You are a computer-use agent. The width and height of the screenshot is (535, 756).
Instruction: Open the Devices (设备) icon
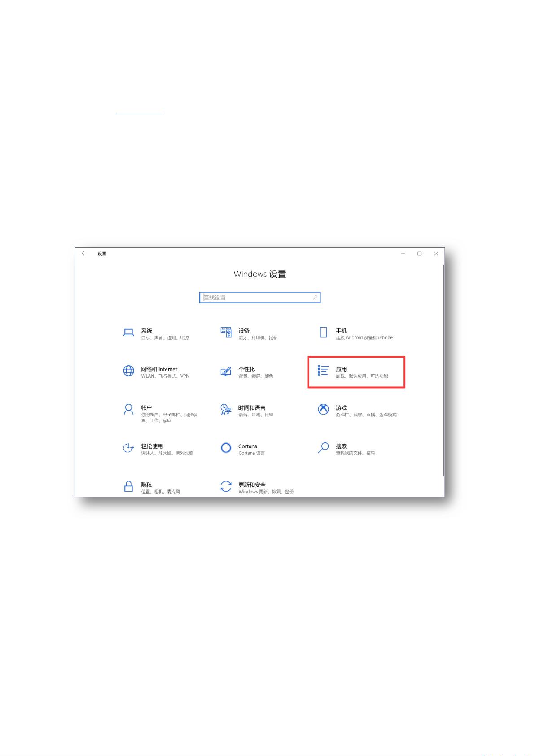coord(226,332)
